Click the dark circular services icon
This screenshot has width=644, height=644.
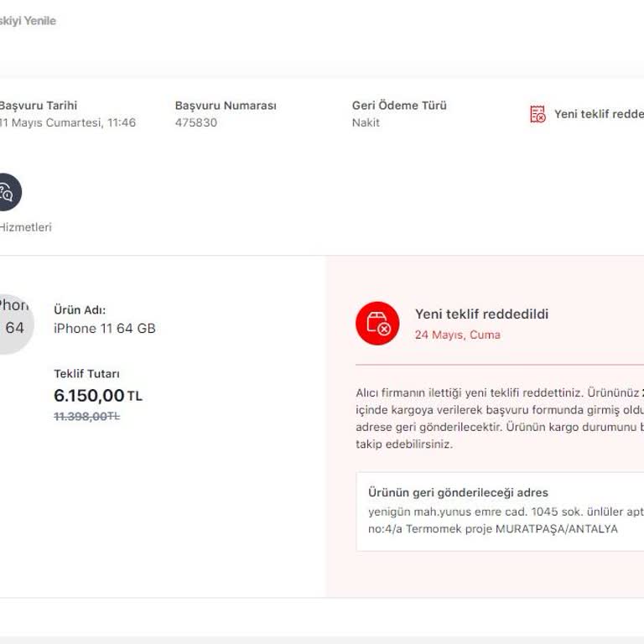pyautogui.click(x=7, y=192)
